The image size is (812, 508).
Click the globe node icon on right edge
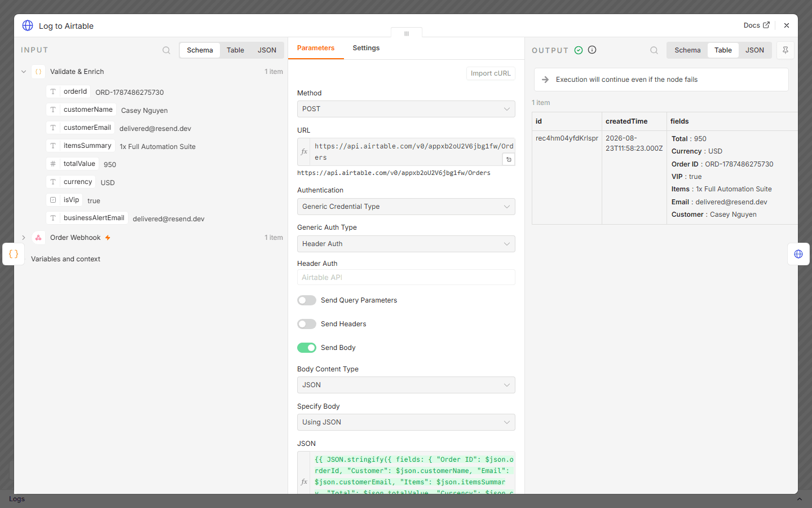[x=798, y=254]
